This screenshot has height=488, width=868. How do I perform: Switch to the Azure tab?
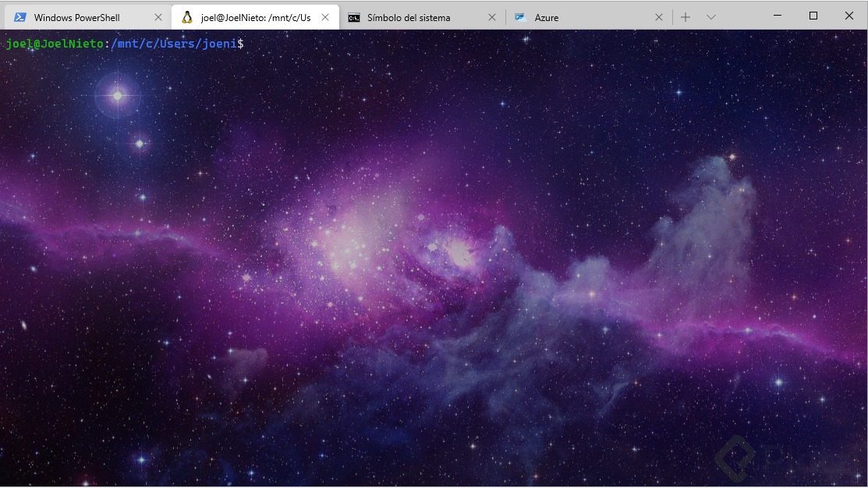(588, 17)
